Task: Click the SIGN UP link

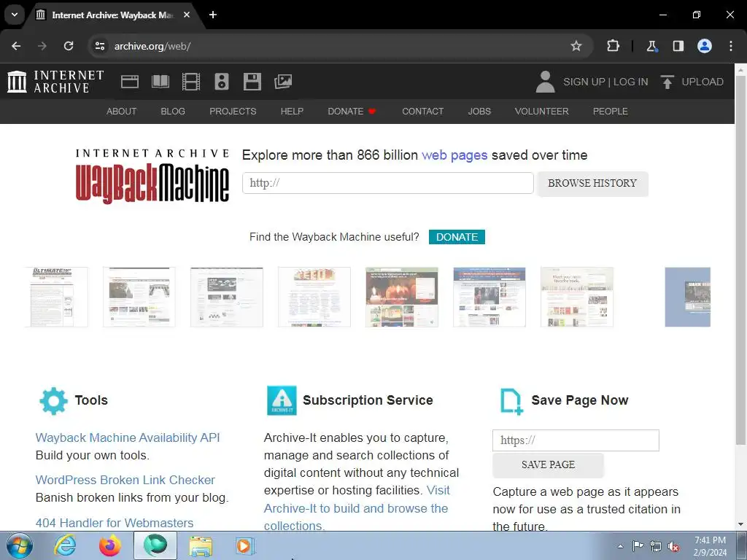Action: pos(584,82)
